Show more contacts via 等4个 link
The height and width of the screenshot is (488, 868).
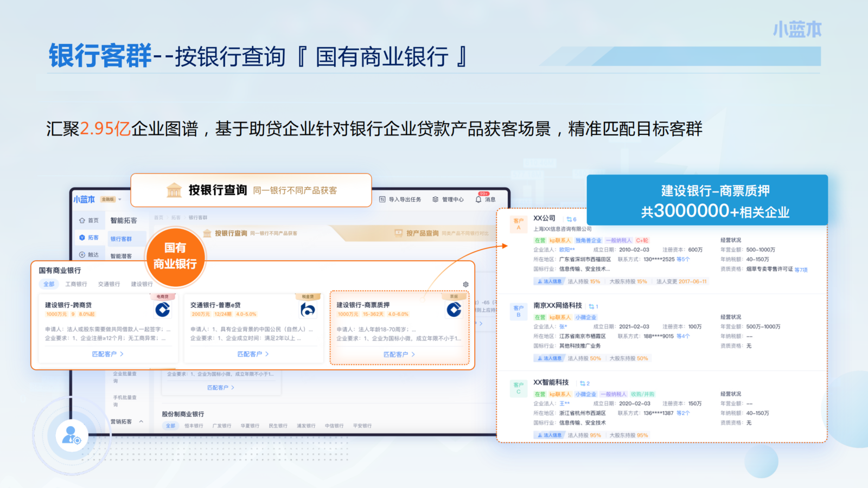tap(683, 337)
